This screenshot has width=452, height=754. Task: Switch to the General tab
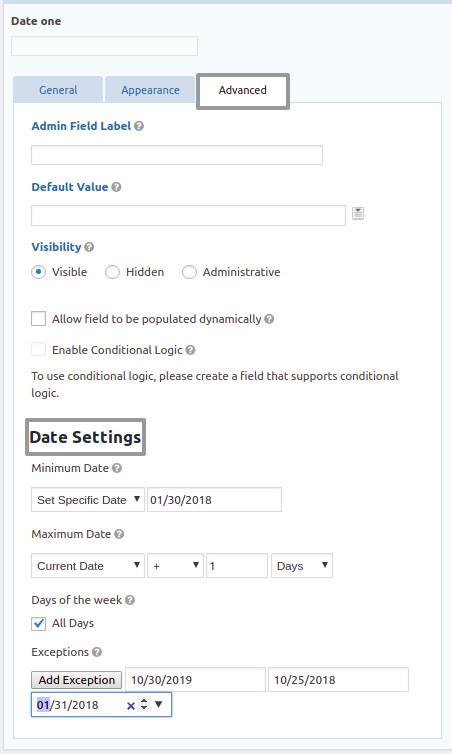58,90
